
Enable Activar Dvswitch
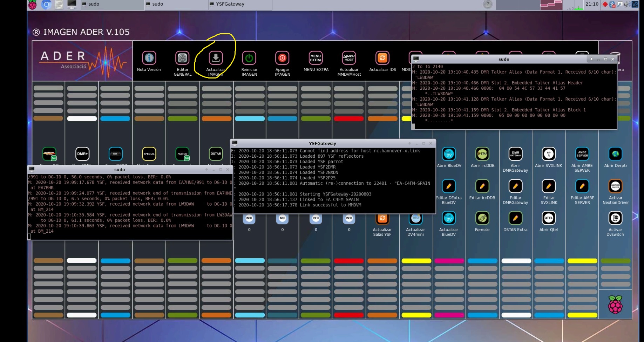tap(615, 218)
